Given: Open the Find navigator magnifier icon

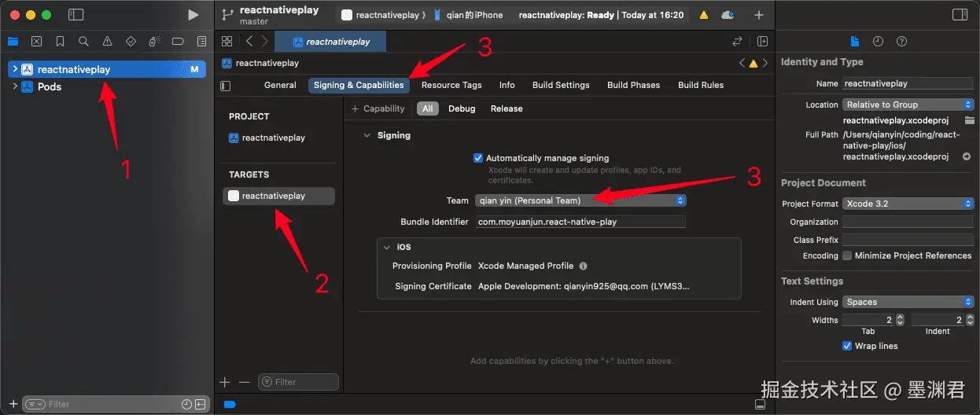Looking at the screenshot, I should [83, 41].
